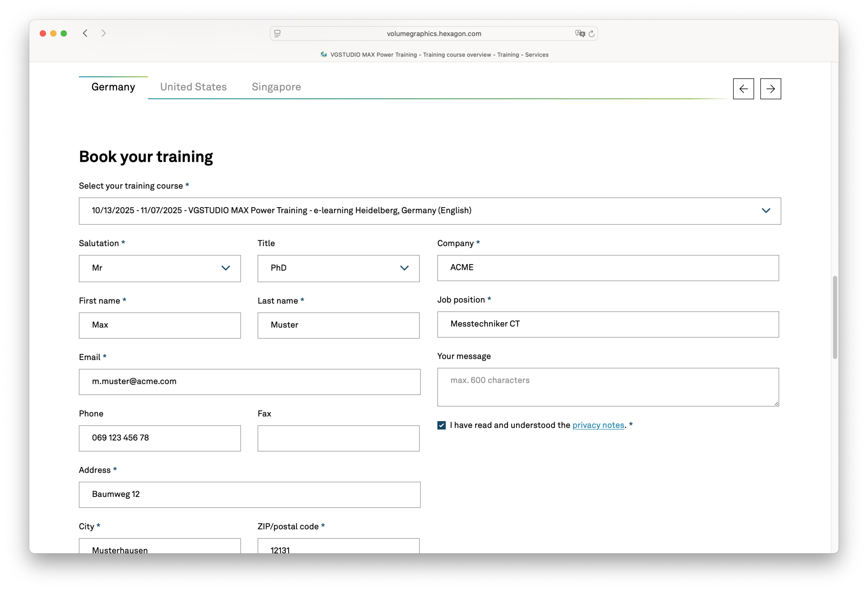
Task: Reload the page using the refresh icon
Action: [592, 34]
